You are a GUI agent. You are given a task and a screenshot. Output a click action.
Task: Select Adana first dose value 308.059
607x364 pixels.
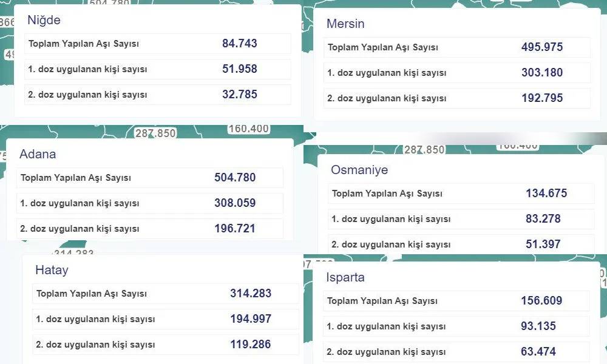coord(235,203)
